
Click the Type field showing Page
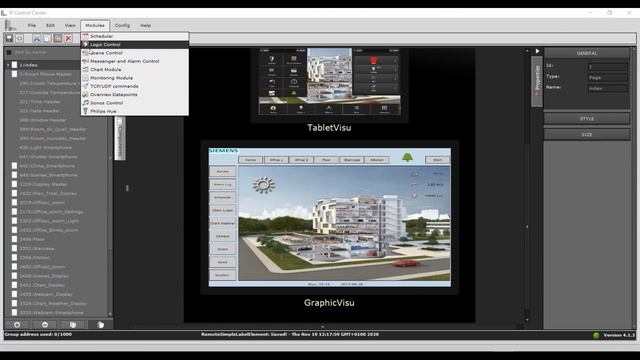[607, 77]
